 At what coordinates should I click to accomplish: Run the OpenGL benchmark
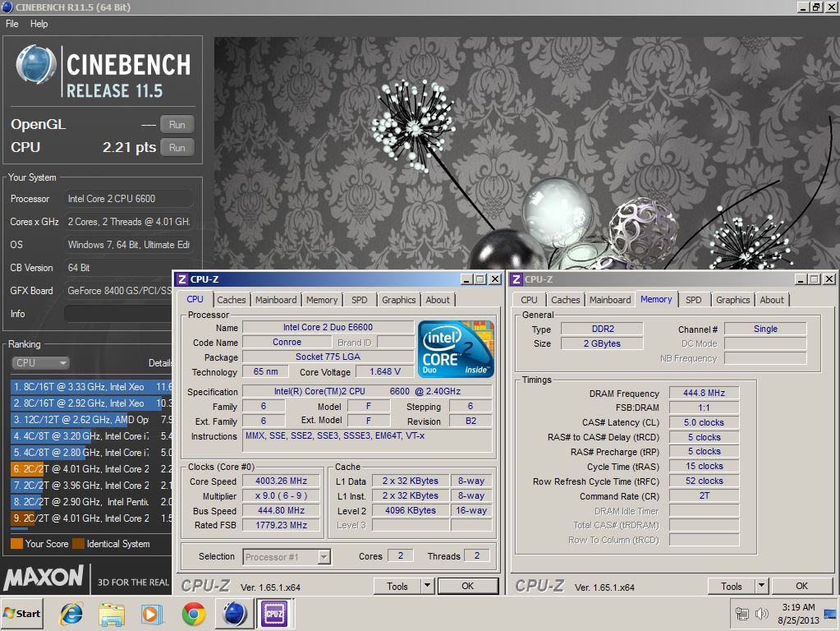[x=177, y=124]
